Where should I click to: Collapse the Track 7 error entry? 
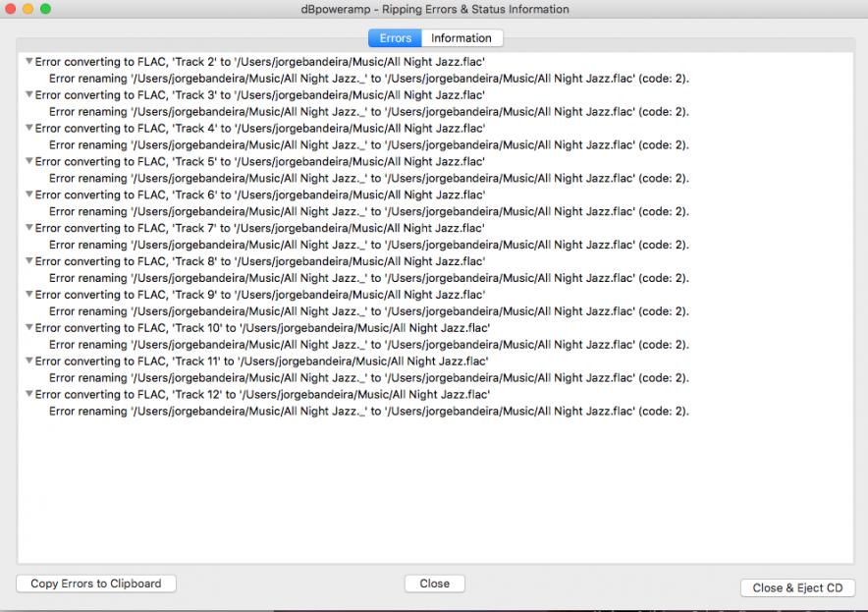point(28,229)
